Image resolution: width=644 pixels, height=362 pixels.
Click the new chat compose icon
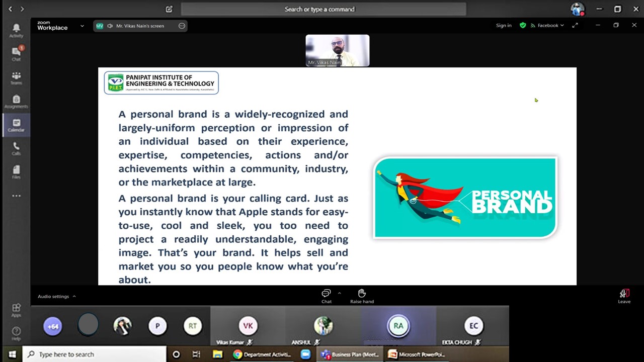pos(169,9)
